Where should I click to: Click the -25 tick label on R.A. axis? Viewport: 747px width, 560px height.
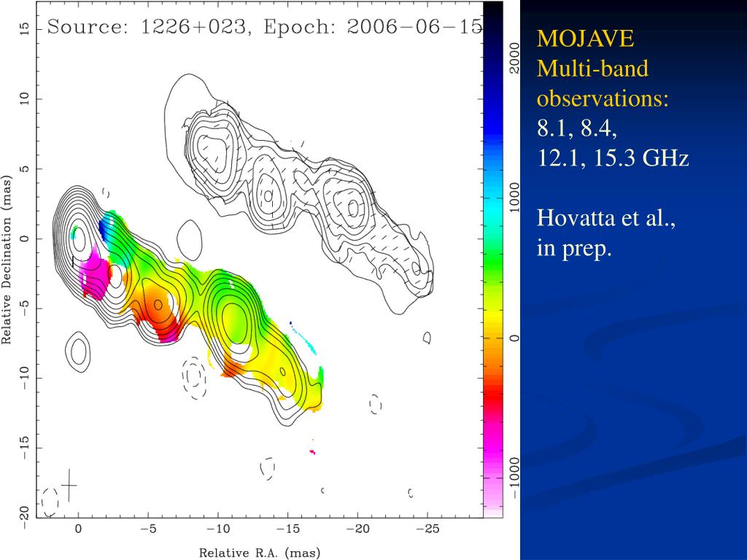coord(427,529)
